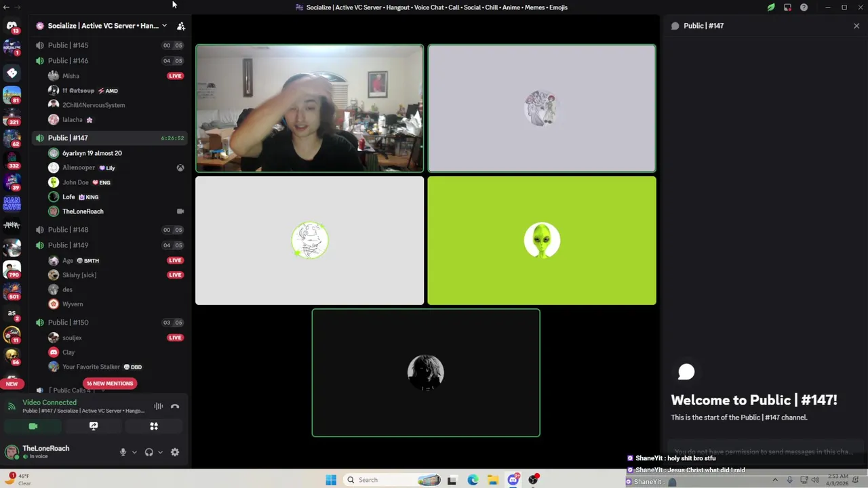The height and width of the screenshot is (488, 868).
Task: Open Microsoft Edge from taskbar
Action: point(473,480)
